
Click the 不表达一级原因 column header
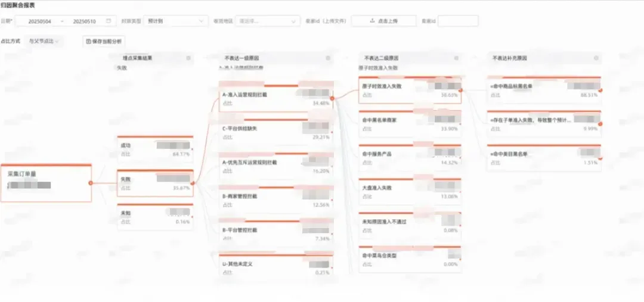pyautogui.click(x=275, y=58)
